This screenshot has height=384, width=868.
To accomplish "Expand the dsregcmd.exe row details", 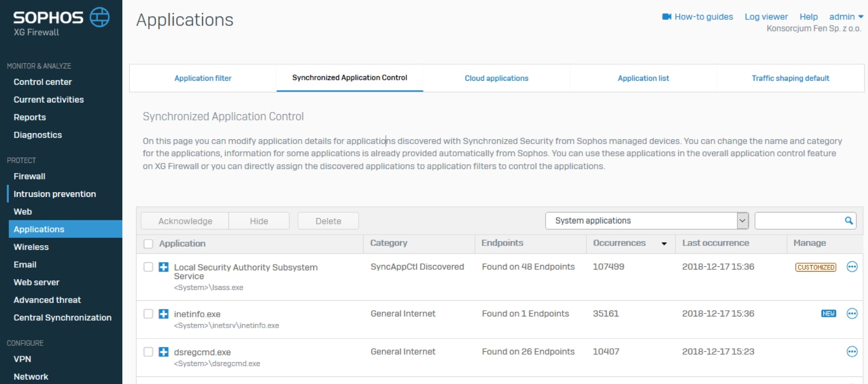I will tap(164, 352).
